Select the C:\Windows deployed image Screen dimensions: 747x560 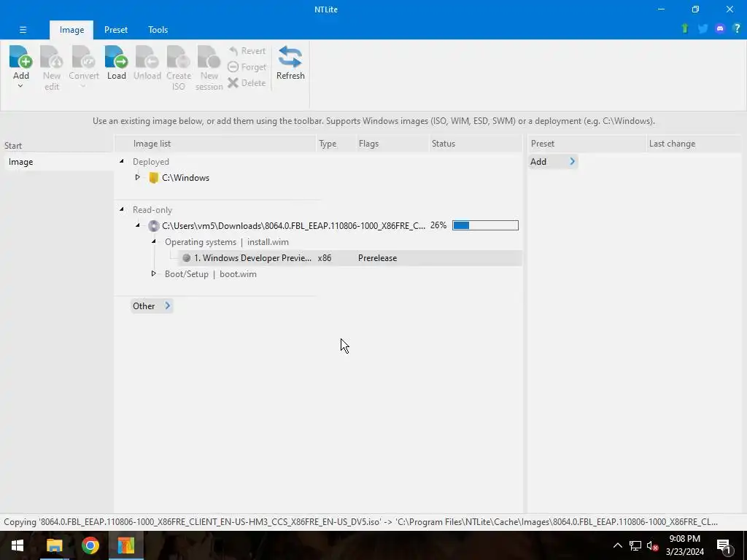click(x=185, y=178)
